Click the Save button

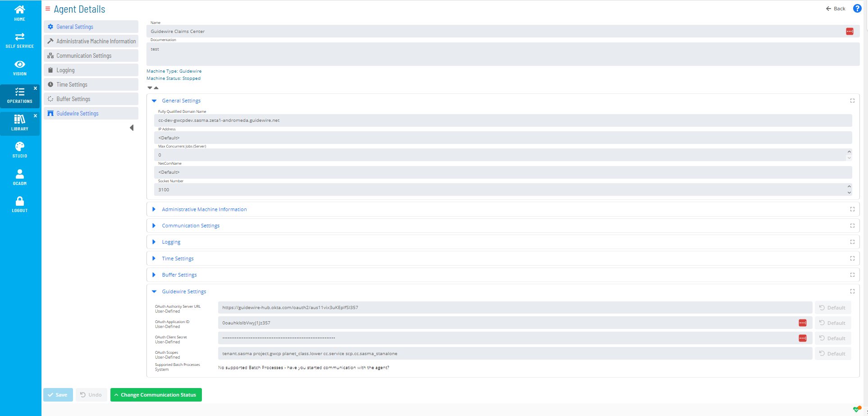pos(58,395)
